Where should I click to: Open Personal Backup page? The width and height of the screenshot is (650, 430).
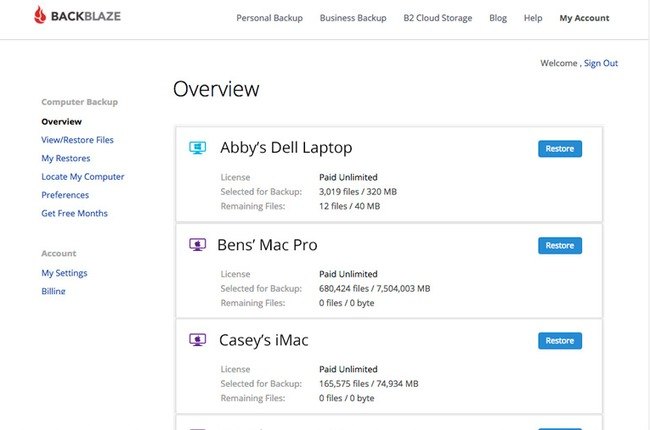pos(269,18)
